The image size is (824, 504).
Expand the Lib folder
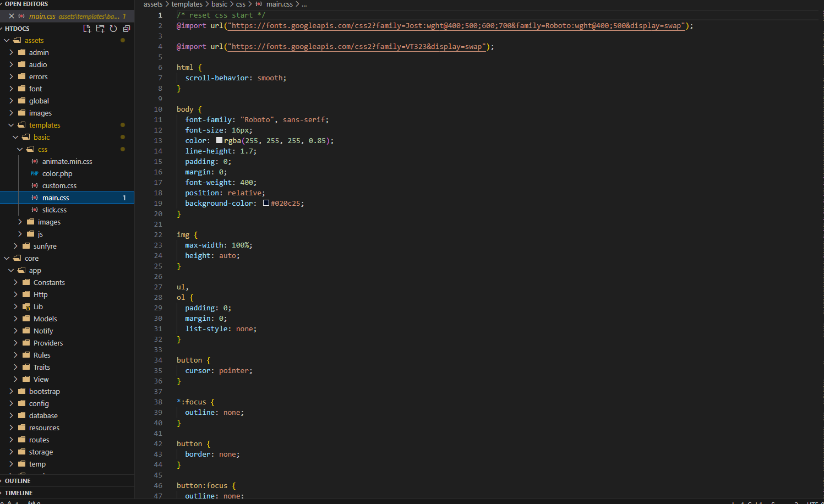[67, 306]
